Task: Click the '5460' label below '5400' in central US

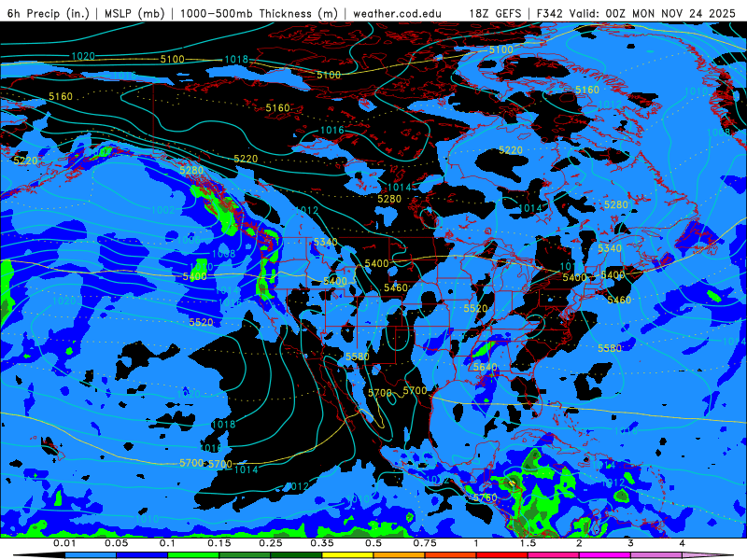Action: (x=396, y=287)
